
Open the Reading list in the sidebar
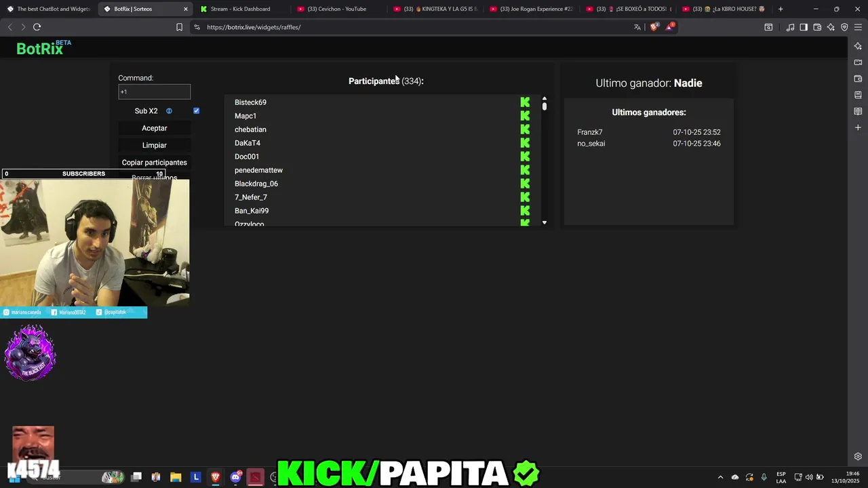point(858,111)
